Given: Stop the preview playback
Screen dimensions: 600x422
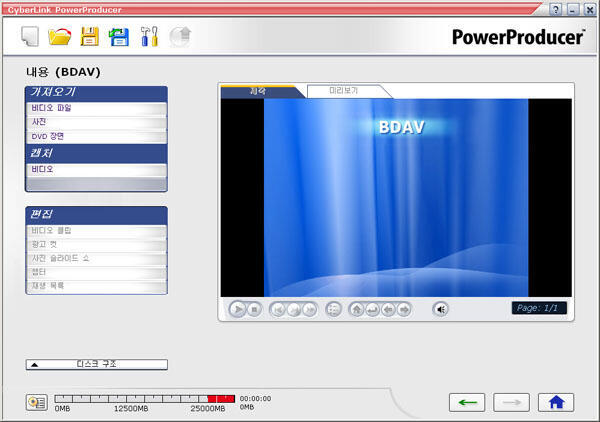Looking at the screenshot, I should pyautogui.click(x=254, y=310).
